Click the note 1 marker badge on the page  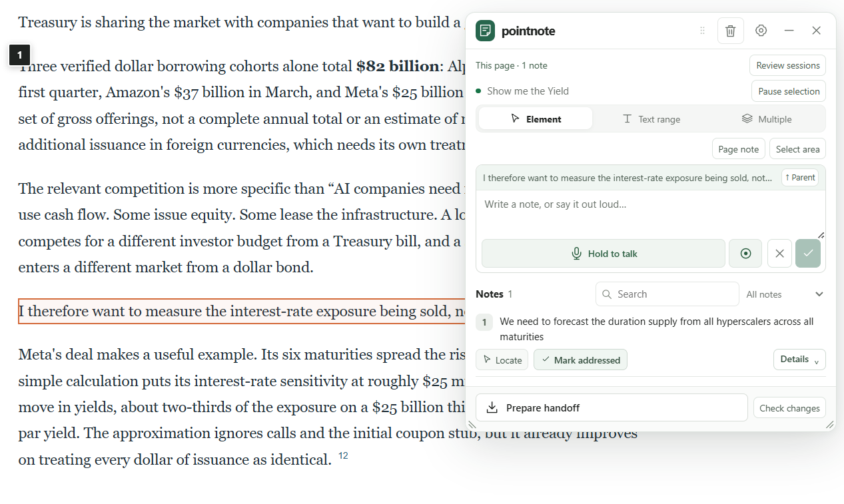(x=20, y=55)
